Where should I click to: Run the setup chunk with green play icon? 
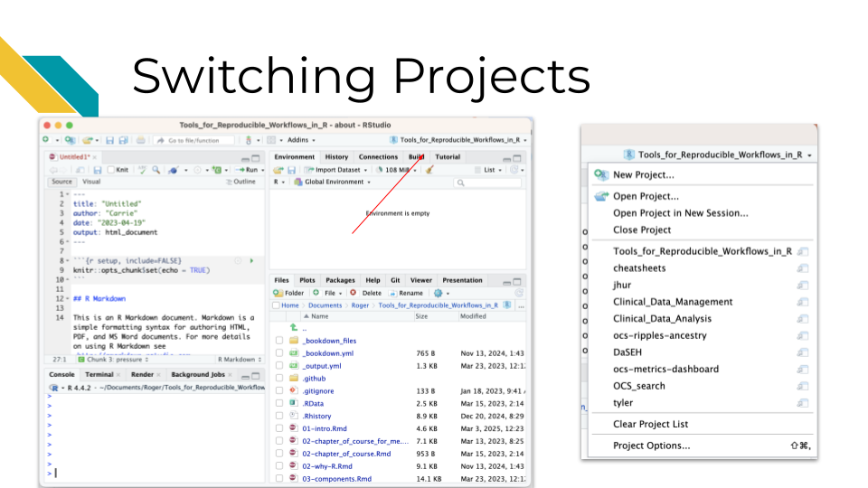[x=251, y=260]
